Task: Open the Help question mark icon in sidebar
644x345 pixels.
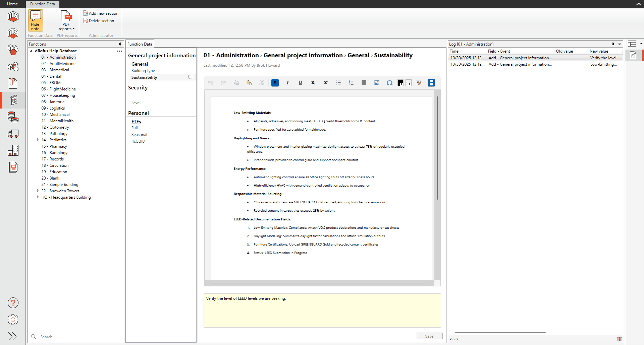Action: click(x=13, y=303)
